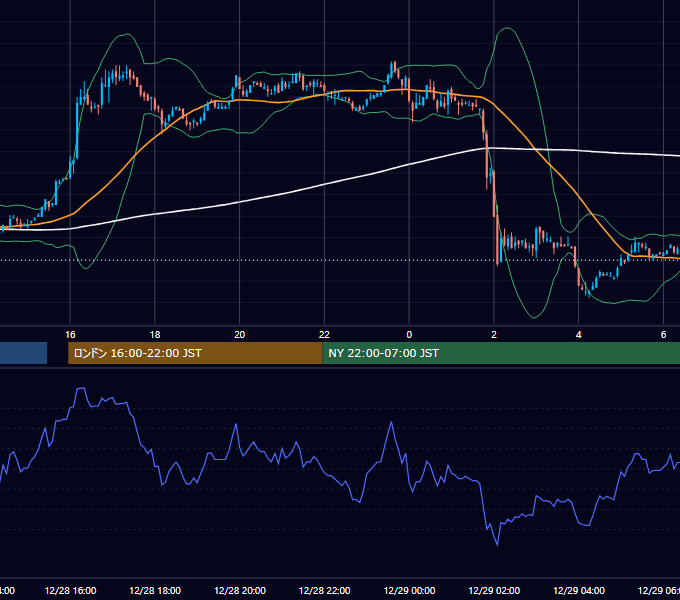Click the 12/29 00:00 date label
680x600 pixels.
(409, 590)
